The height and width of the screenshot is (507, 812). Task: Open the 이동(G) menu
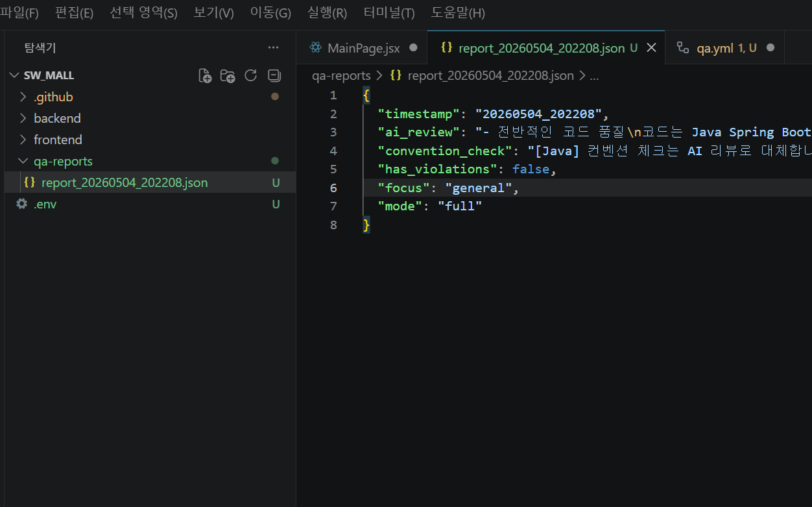pyautogui.click(x=270, y=13)
